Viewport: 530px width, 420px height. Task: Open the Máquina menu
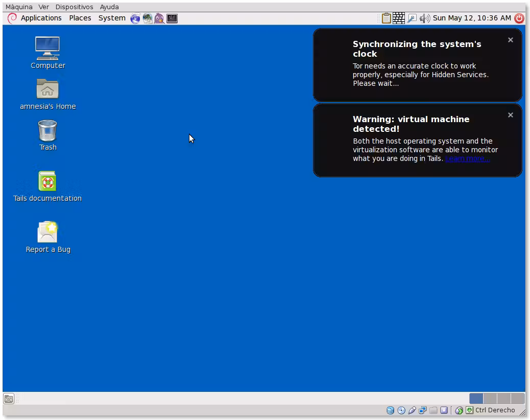point(19,7)
